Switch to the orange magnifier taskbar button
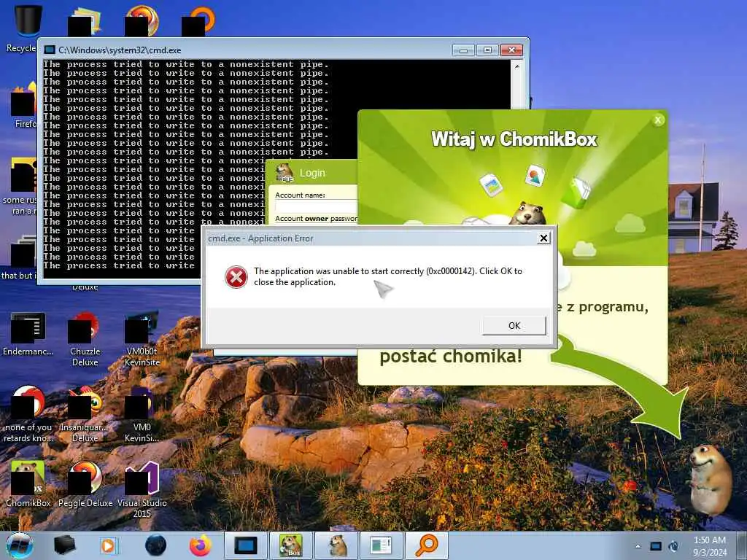747x560 pixels. point(426,545)
